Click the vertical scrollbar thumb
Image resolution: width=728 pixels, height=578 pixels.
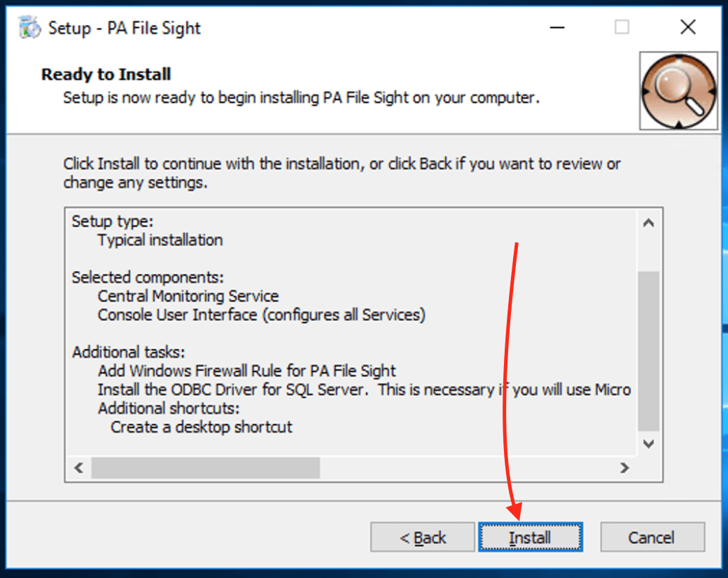648,350
